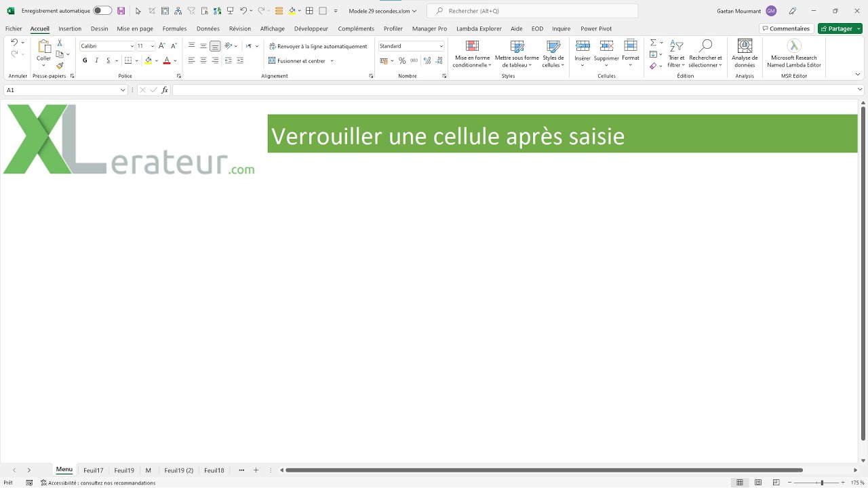This screenshot has height=488, width=868.
Task: Apply yellow fill color from quick access toolbar
Action: tap(292, 11)
